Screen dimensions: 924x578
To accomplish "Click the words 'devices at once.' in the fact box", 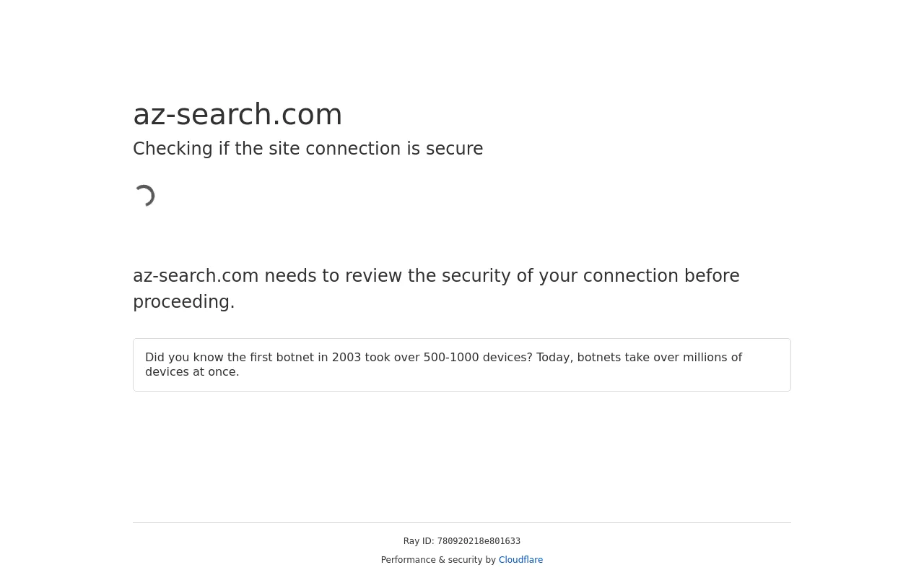I will (x=192, y=372).
